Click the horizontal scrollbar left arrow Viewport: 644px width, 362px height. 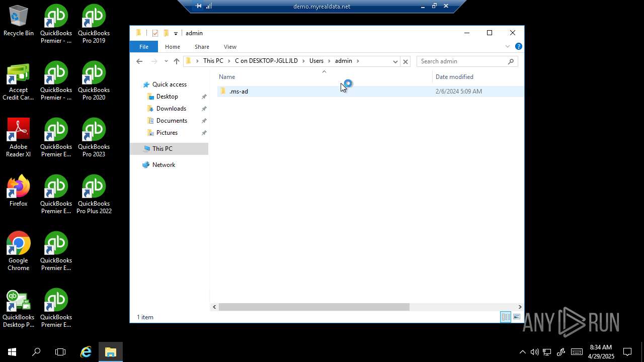tap(214, 307)
